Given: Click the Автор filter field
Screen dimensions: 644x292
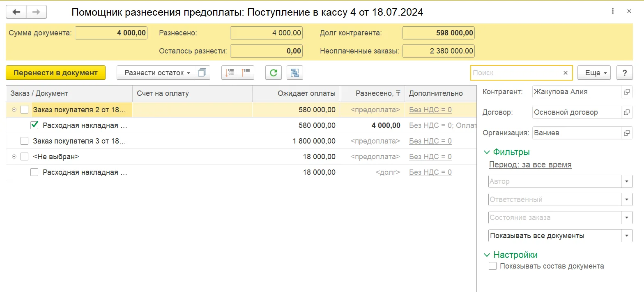Looking at the screenshot, I should 555,181.
